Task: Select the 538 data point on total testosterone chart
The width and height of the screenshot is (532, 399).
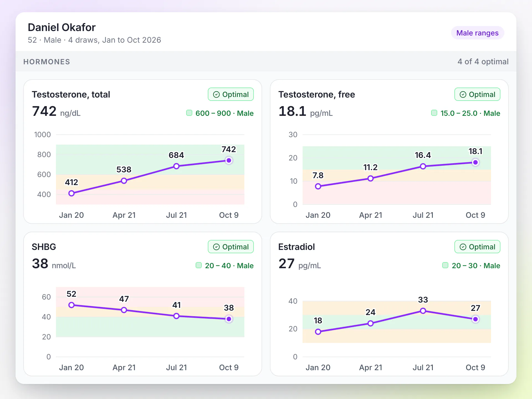Action: click(124, 181)
